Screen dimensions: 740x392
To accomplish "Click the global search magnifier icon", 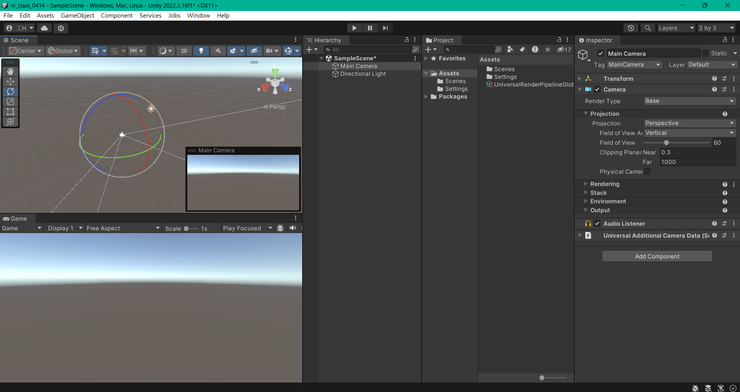I will click(x=648, y=28).
